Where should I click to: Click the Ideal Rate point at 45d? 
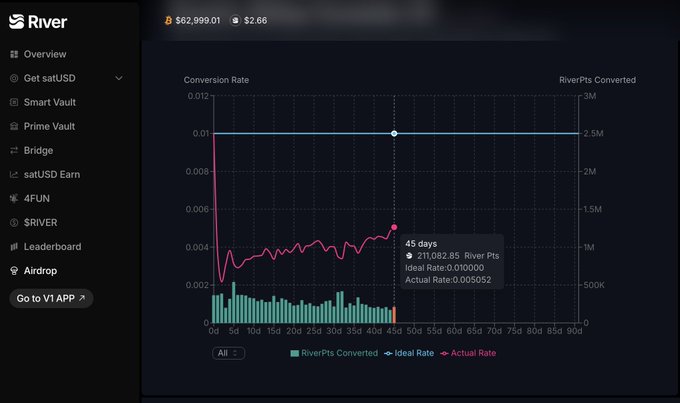click(394, 134)
